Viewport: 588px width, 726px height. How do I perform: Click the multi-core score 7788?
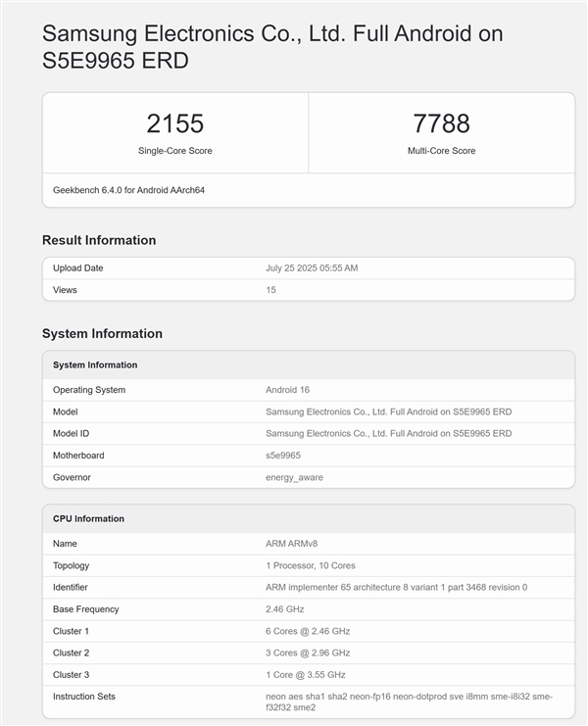(x=441, y=123)
